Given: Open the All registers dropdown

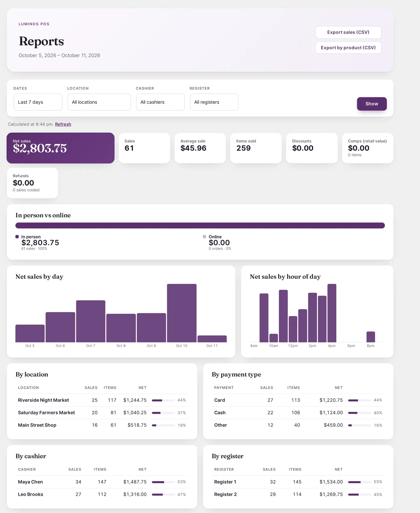Looking at the screenshot, I should pos(214,102).
